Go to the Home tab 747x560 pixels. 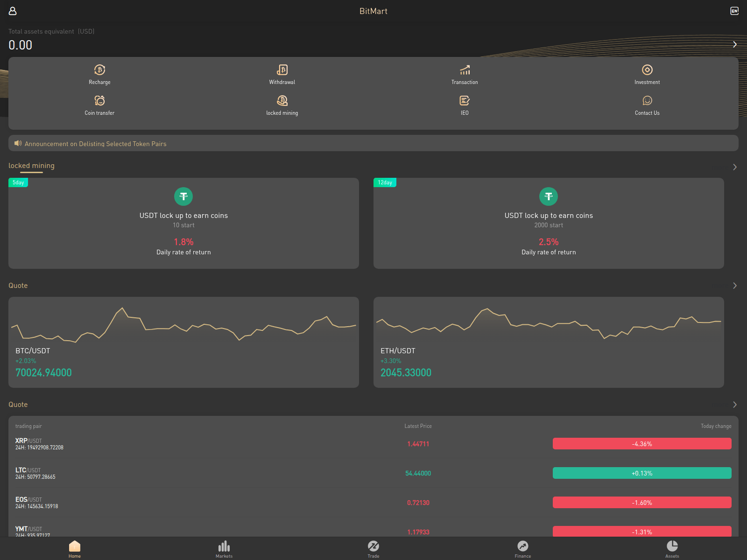(x=75, y=549)
